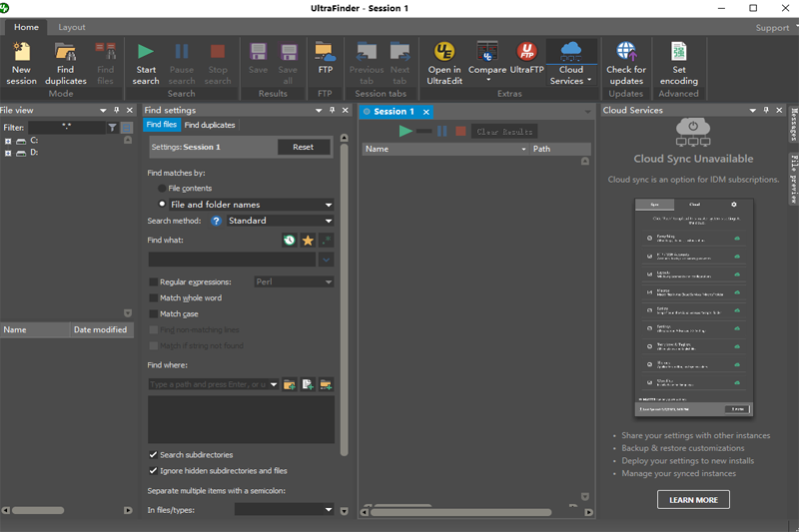799x532 pixels.
Task: Click Find settings vertical scrollbar
Action: click(x=344, y=300)
